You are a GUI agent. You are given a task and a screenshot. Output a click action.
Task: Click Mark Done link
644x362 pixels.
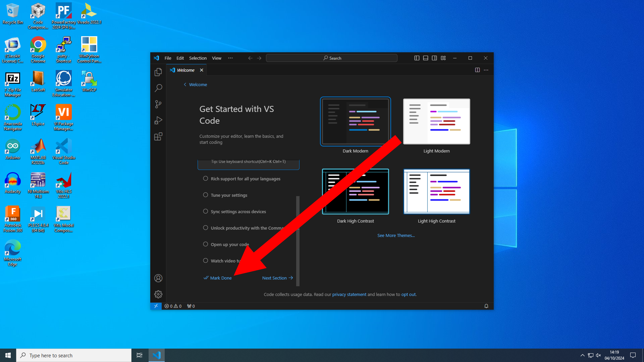click(217, 278)
